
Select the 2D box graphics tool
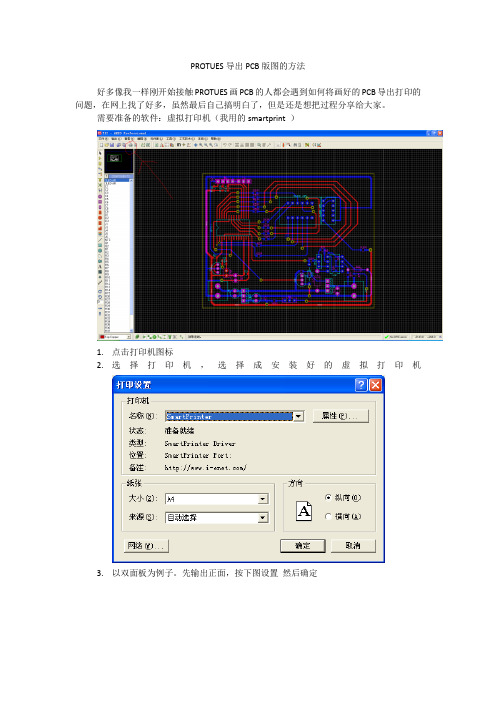tap(100, 245)
